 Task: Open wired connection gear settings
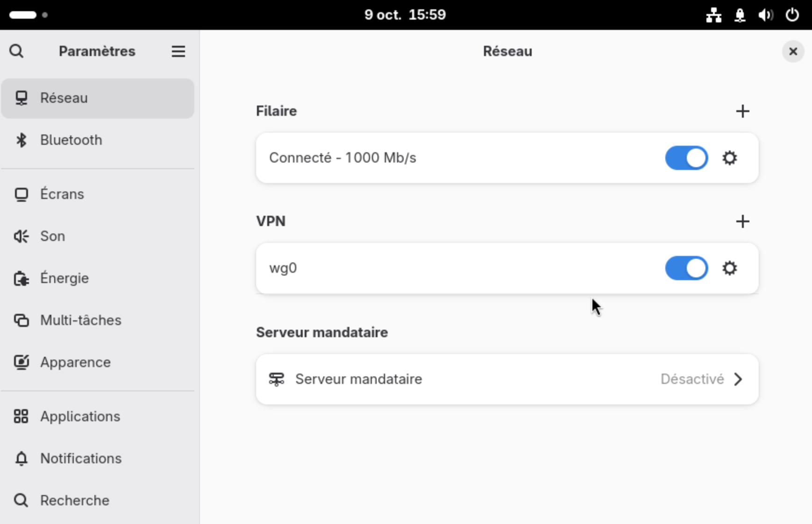[x=729, y=158]
